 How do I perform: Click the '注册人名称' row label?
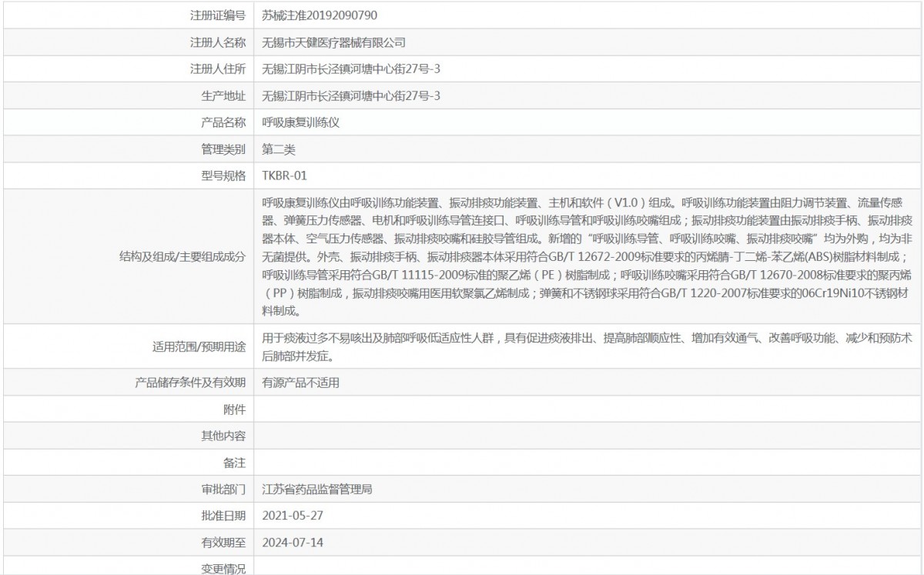[x=218, y=42]
